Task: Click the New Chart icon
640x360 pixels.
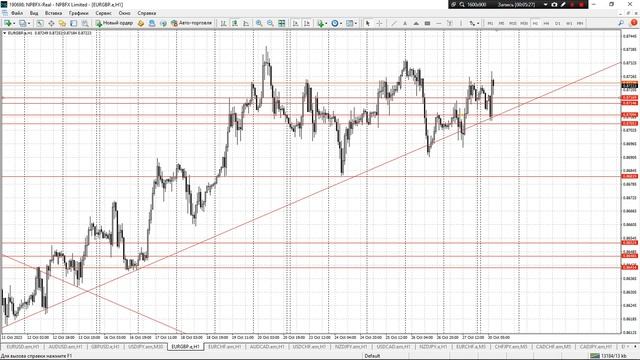Action: (x=7, y=23)
